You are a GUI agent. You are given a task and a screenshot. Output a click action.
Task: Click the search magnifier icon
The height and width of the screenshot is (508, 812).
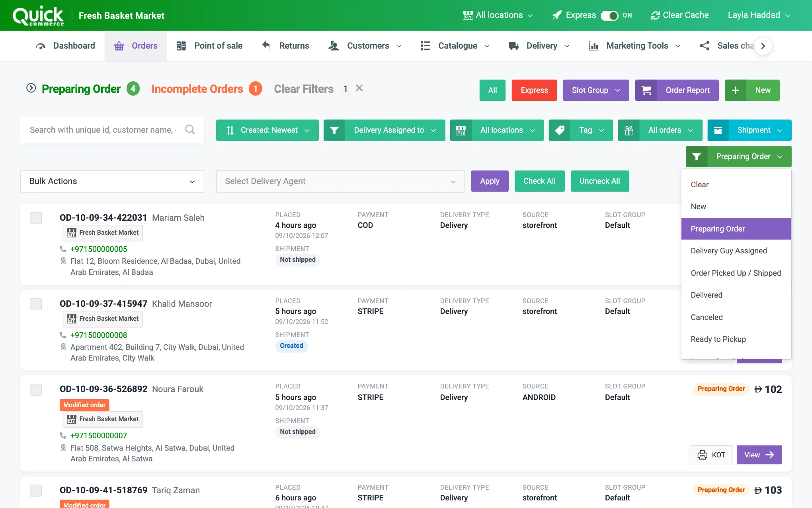190,129
